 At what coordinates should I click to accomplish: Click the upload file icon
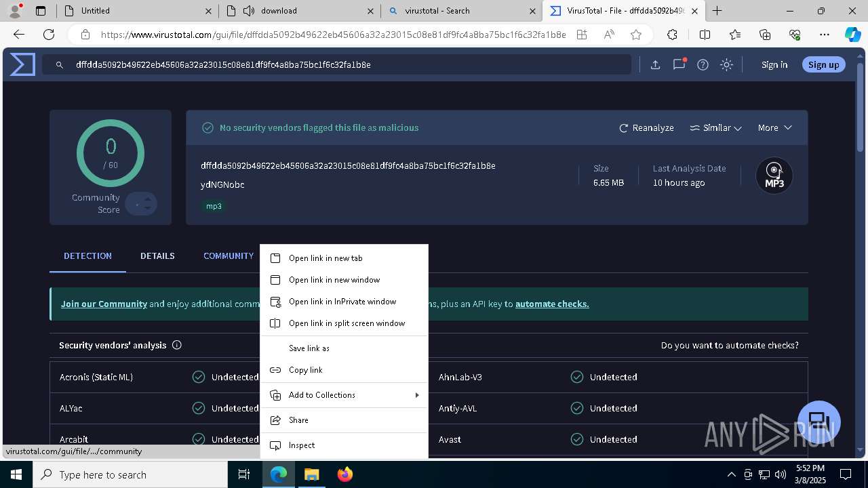[655, 65]
